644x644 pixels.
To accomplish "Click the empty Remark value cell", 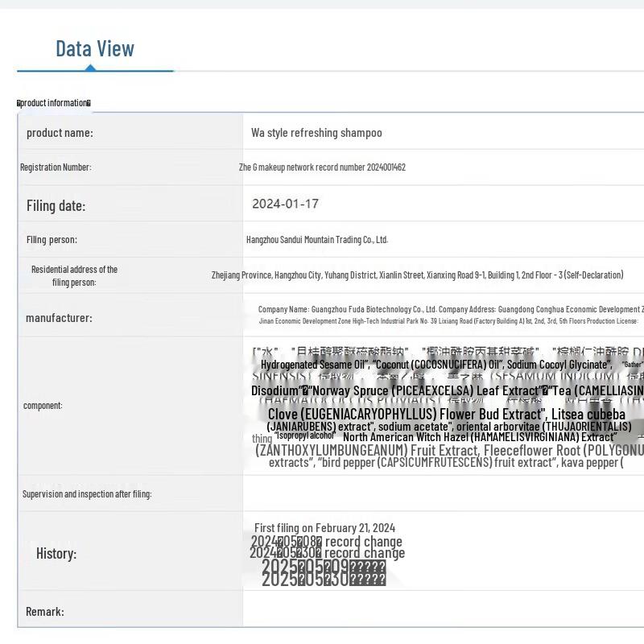I will (443, 612).
